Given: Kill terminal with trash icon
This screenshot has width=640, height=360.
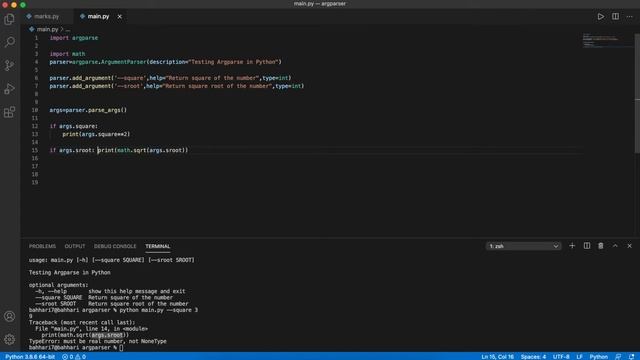Looking at the screenshot, I should 600,246.
